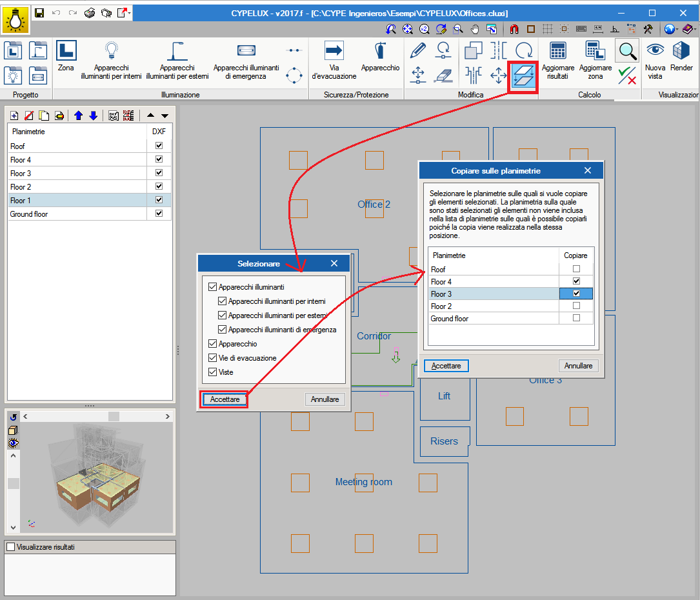
Task: Click the check and cross validation icon
Action: (x=628, y=75)
